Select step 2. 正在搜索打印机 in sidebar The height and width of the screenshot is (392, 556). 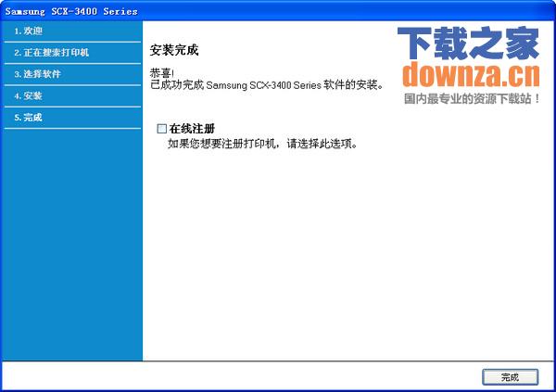point(72,53)
